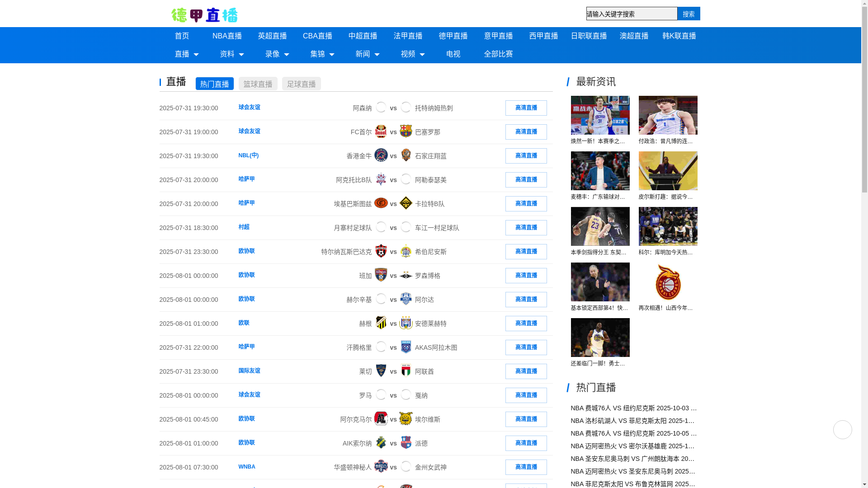Open 迈阿密热火 VS 密尔沃基雄鹿 link
This screenshot has height=488, width=868.
coord(633,446)
